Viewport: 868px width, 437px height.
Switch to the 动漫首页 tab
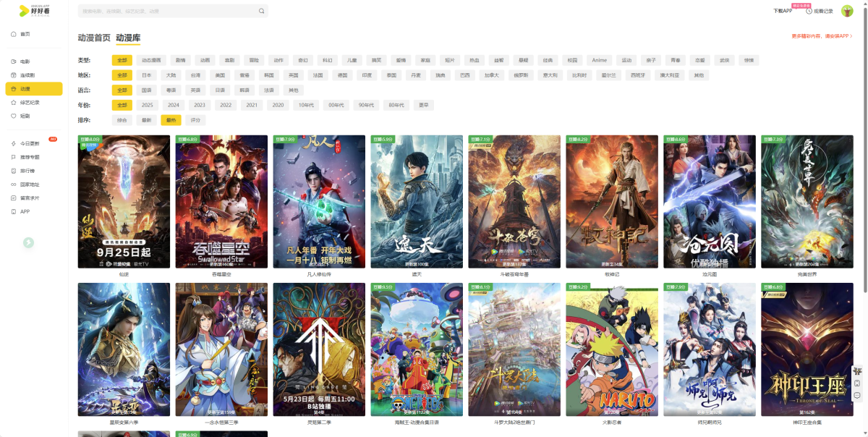click(x=94, y=38)
